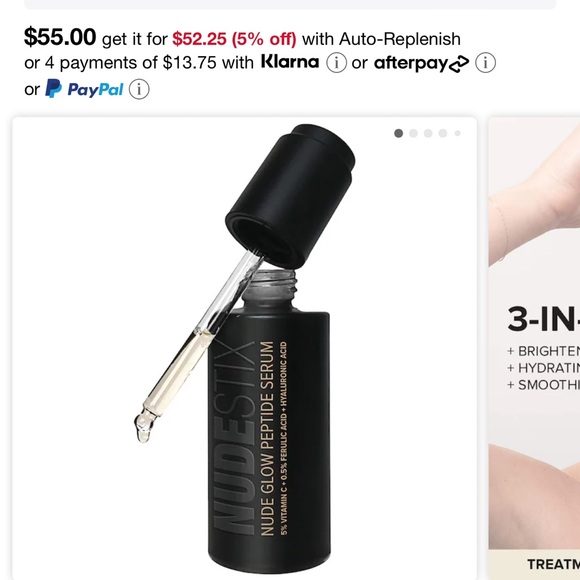
Task: Click the Auto-Replenish text
Action: [x=400, y=39]
